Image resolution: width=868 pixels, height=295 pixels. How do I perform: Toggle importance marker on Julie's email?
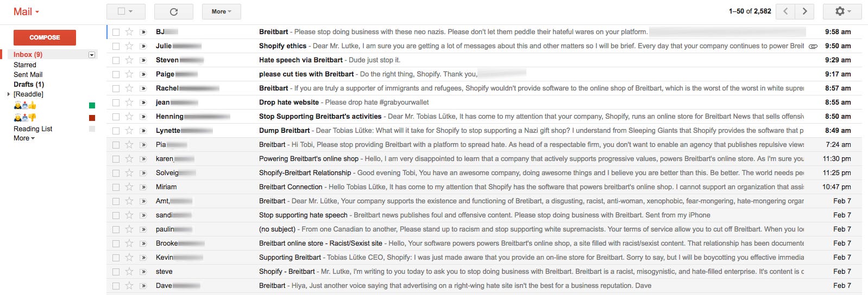tap(143, 46)
